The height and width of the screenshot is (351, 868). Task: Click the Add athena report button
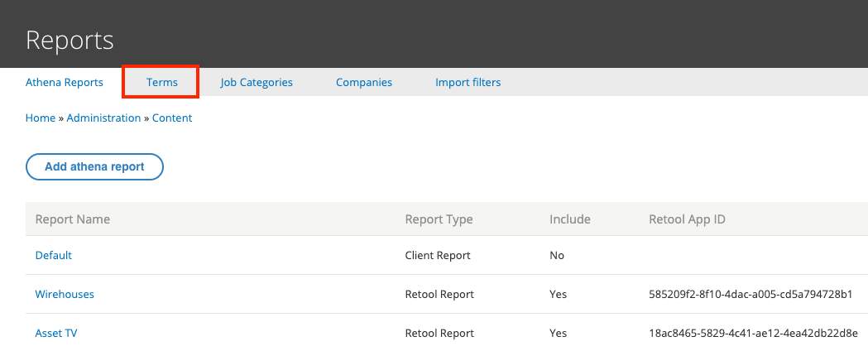pos(94,166)
